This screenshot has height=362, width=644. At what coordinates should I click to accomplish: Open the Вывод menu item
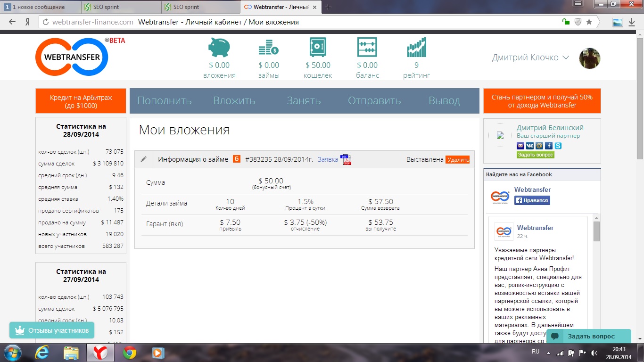445,100
